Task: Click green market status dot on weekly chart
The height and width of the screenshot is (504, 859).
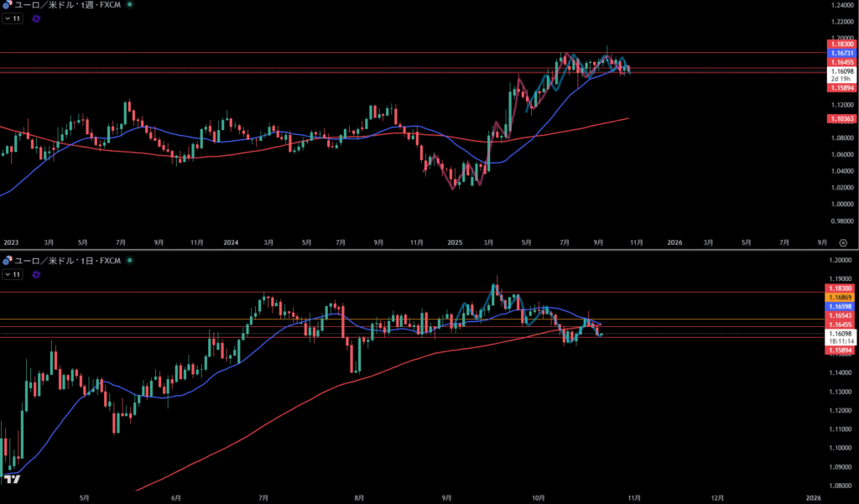Action: [129, 5]
